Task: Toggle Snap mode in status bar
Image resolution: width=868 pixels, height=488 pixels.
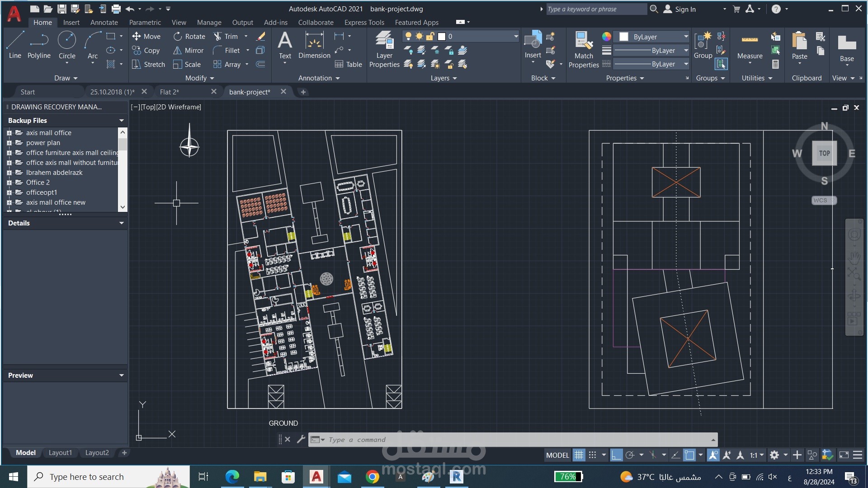Action: 592,455
